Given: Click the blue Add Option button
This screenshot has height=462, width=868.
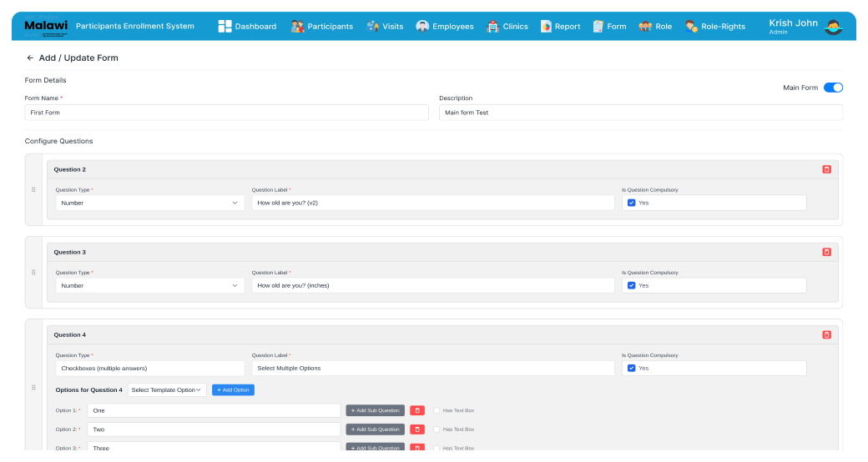Looking at the screenshot, I should coord(233,390).
